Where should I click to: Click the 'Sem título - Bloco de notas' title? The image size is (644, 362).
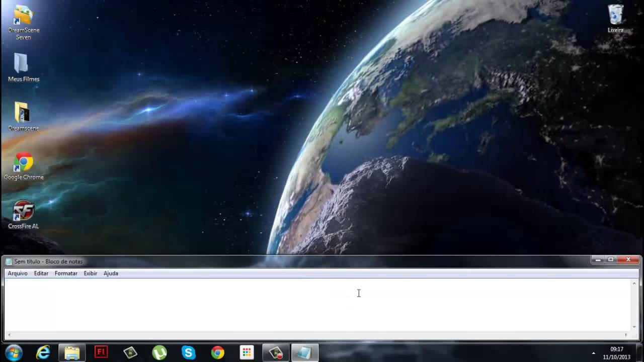pos(48,261)
